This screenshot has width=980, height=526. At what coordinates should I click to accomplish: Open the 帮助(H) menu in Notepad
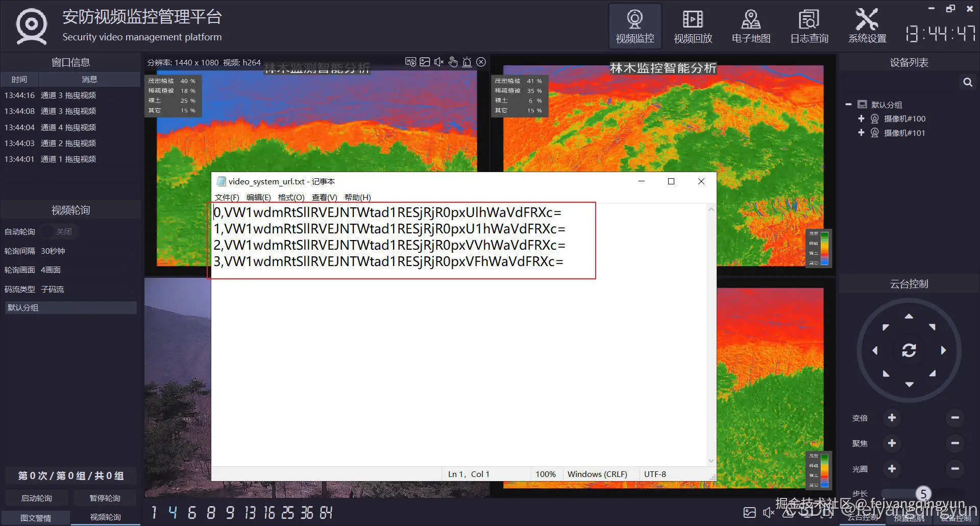(357, 198)
